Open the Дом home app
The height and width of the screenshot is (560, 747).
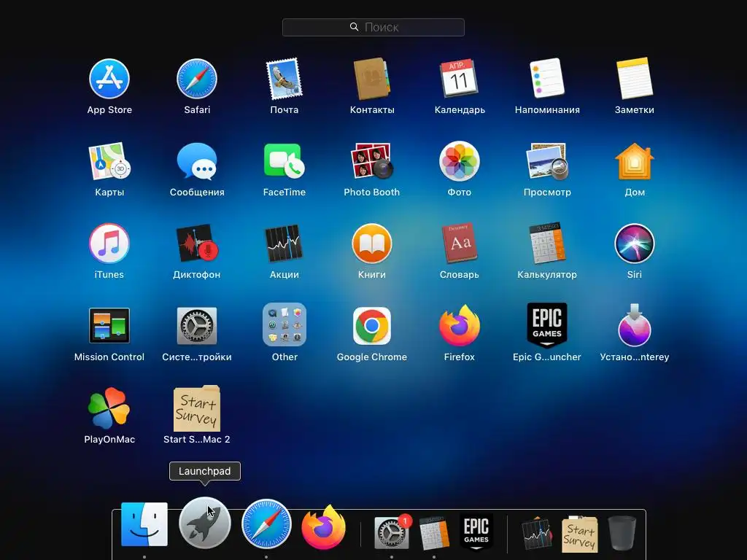[635, 161]
